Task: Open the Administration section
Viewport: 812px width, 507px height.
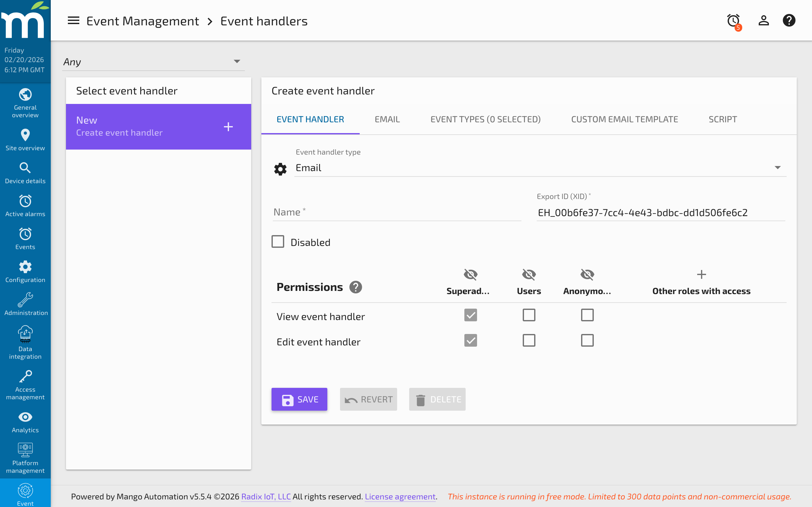Action: [25, 304]
